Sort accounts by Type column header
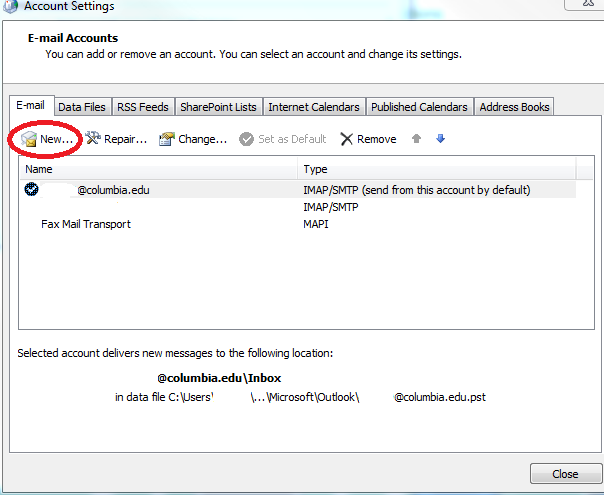 point(437,169)
